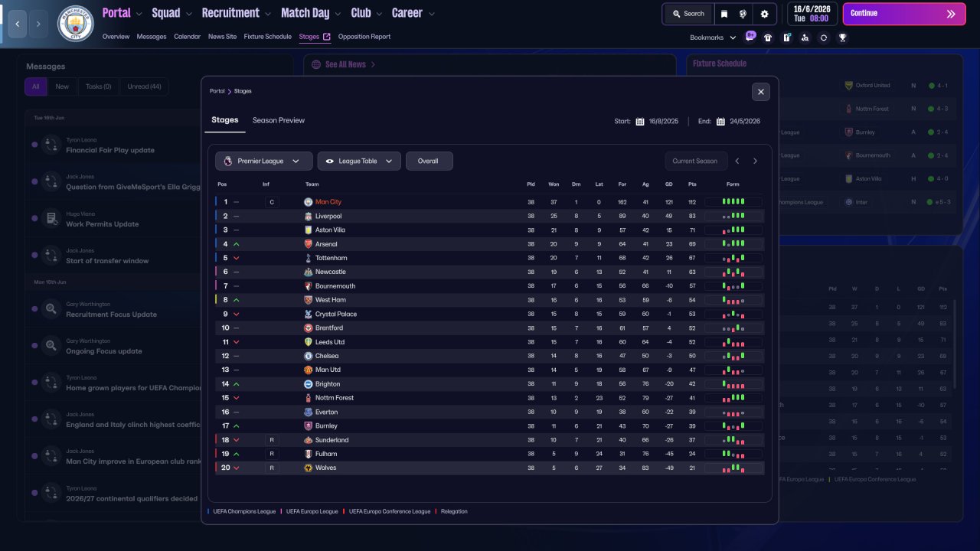This screenshot has width=980, height=551.
Task: Open the bookmark icon in the top bar
Action: [x=724, y=14]
